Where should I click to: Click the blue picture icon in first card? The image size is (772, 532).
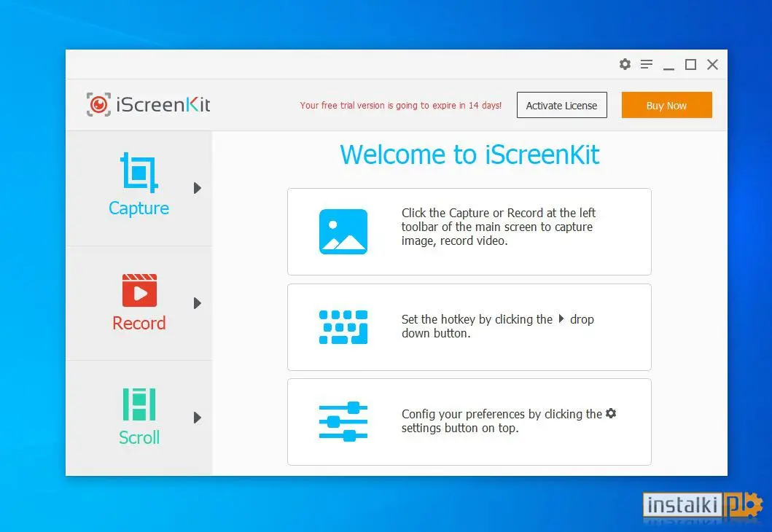[x=343, y=231]
